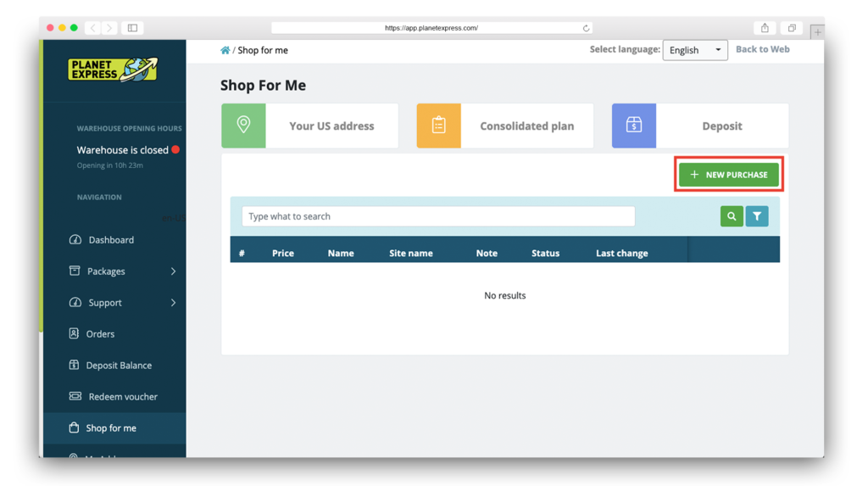This screenshot has width=868, height=486.
Task: Click the Planet Express logo
Action: pyautogui.click(x=113, y=70)
